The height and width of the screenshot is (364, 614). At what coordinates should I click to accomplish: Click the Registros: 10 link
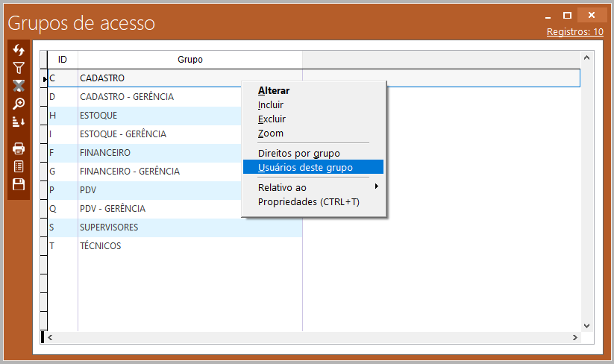(574, 32)
